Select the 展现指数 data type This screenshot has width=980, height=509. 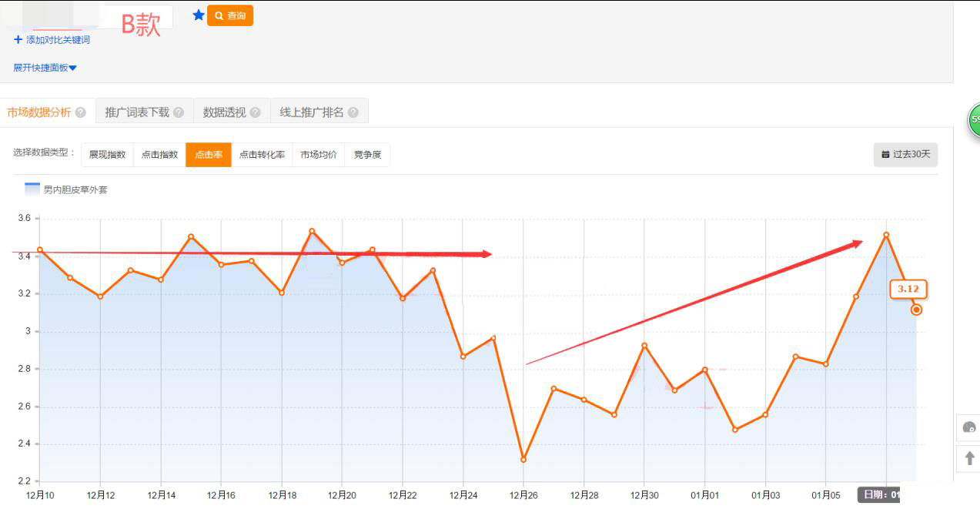tap(107, 155)
